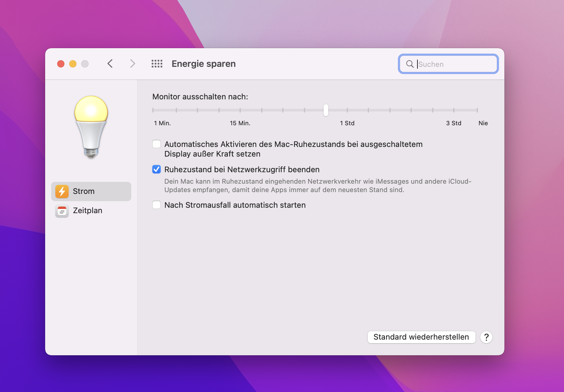The width and height of the screenshot is (564, 392).
Task: Show all preferences grid icon
Action: coord(157,64)
